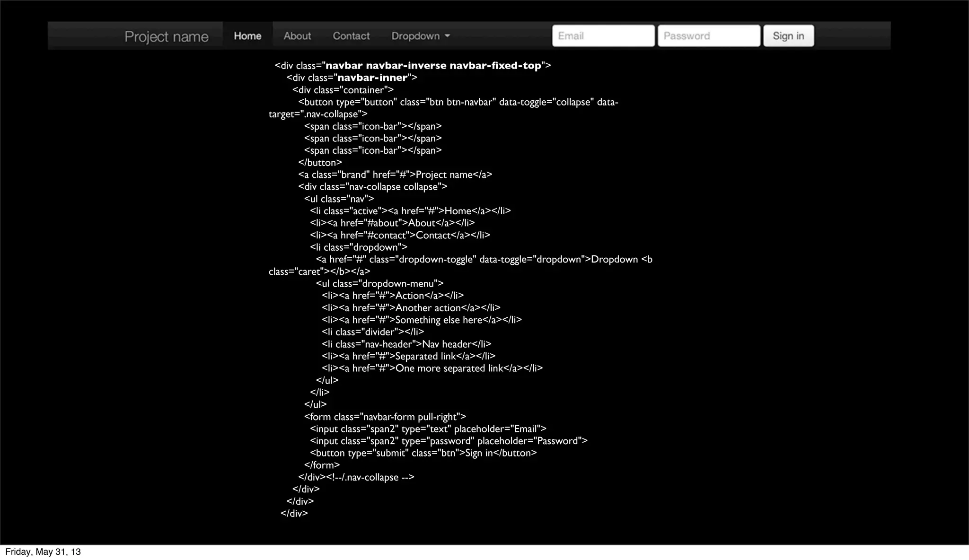Click the closing </button> tag line
The image size is (969, 560).
coord(320,163)
